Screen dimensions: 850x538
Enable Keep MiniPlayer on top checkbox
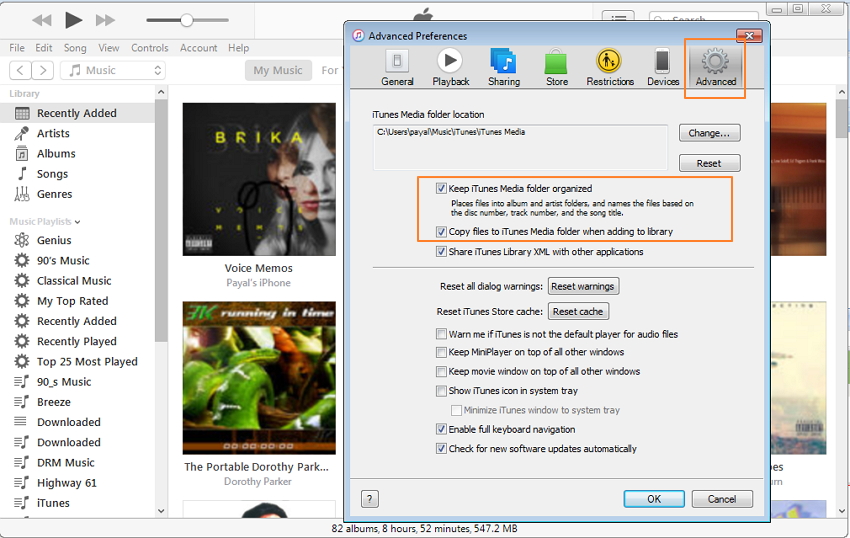(x=441, y=353)
